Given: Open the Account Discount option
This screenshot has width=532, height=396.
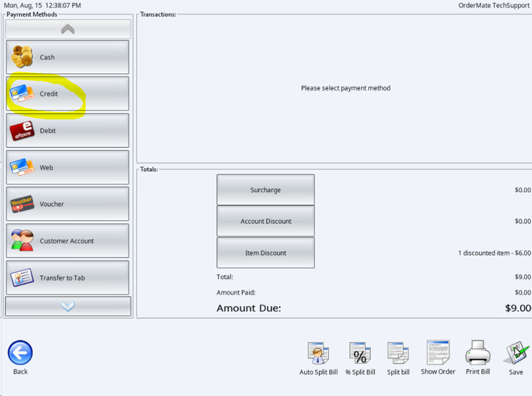Looking at the screenshot, I should coord(266,221).
